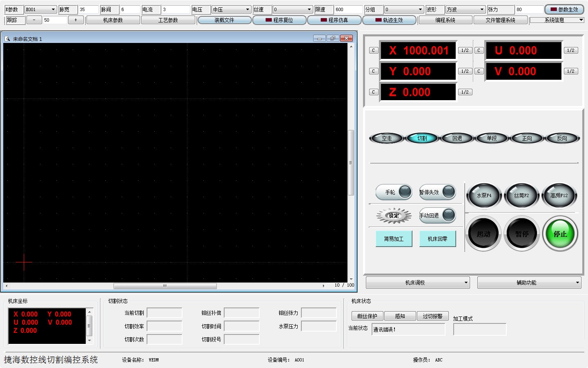Toggle the 手轮 handwheel switch
588x368 pixels.
click(x=405, y=192)
